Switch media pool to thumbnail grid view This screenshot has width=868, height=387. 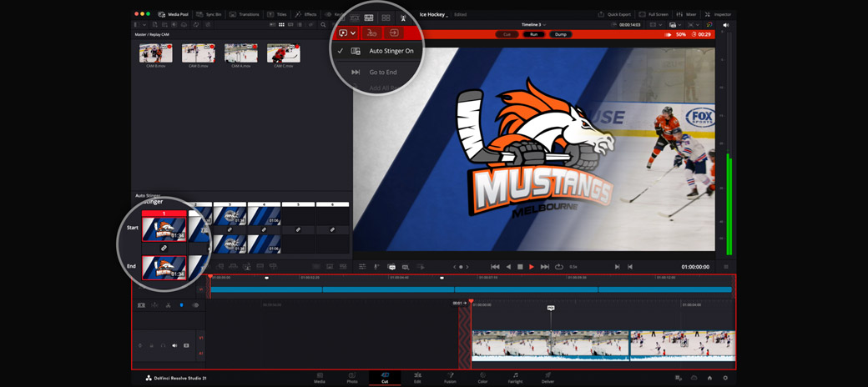pyautogui.click(x=281, y=25)
